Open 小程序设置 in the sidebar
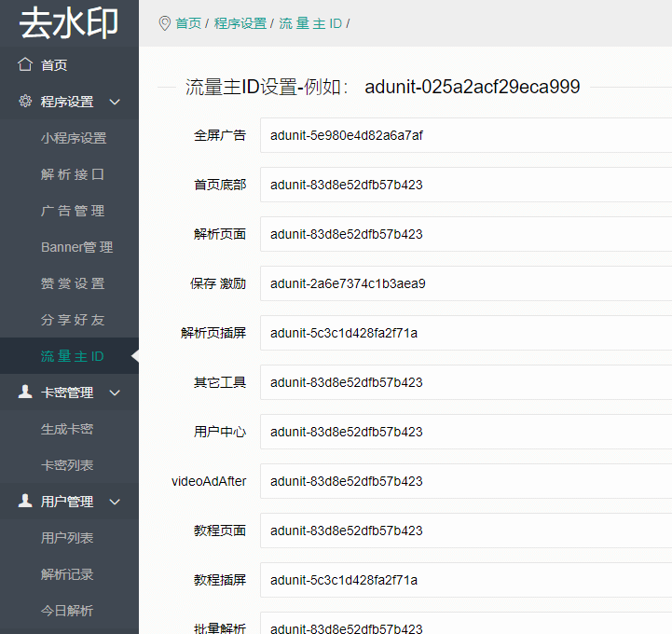This screenshot has height=634, width=672. pyautogui.click(x=74, y=138)
